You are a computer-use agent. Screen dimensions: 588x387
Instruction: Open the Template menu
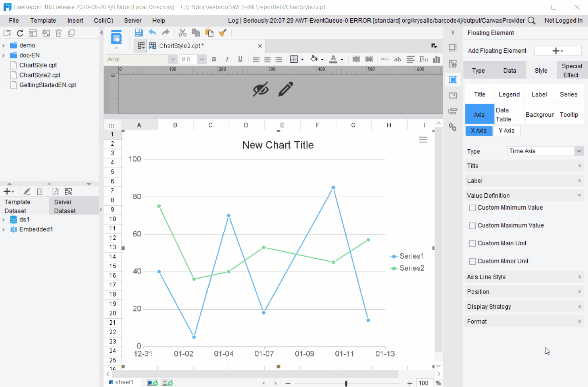coord(43,21)
